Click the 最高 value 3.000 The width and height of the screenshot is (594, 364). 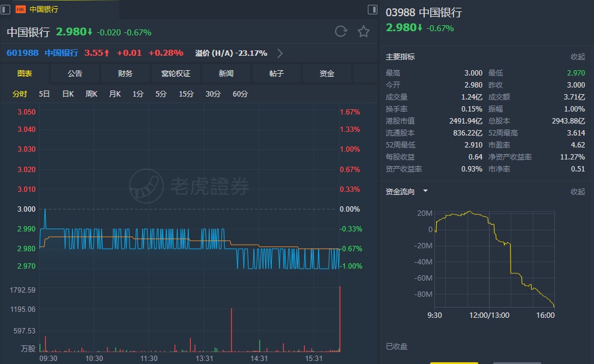click(473, 73)
